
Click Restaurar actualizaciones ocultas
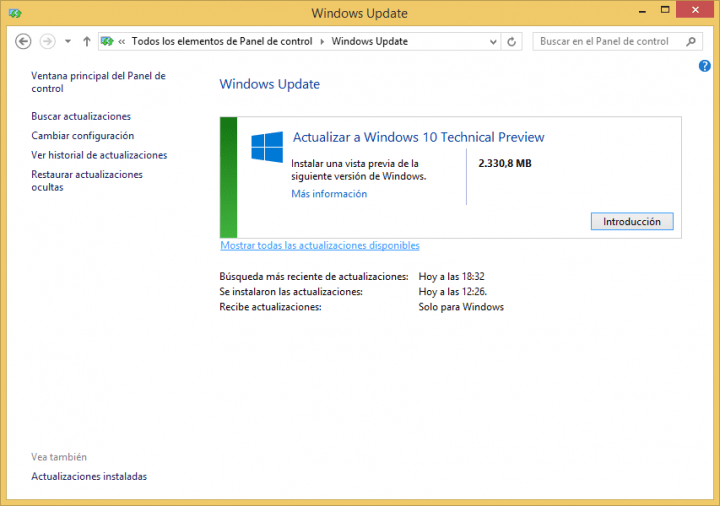(x=87, y=181)
